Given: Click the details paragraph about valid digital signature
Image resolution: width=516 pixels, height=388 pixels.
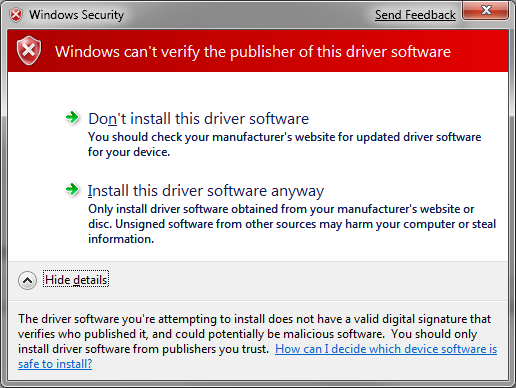Looking at the screenshot, I should [257, 341].
